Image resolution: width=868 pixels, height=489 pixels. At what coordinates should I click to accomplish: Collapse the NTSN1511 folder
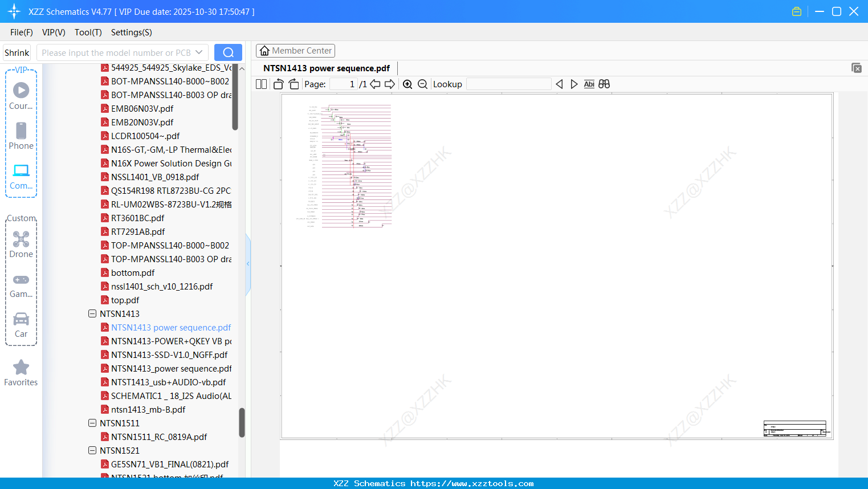92,423
